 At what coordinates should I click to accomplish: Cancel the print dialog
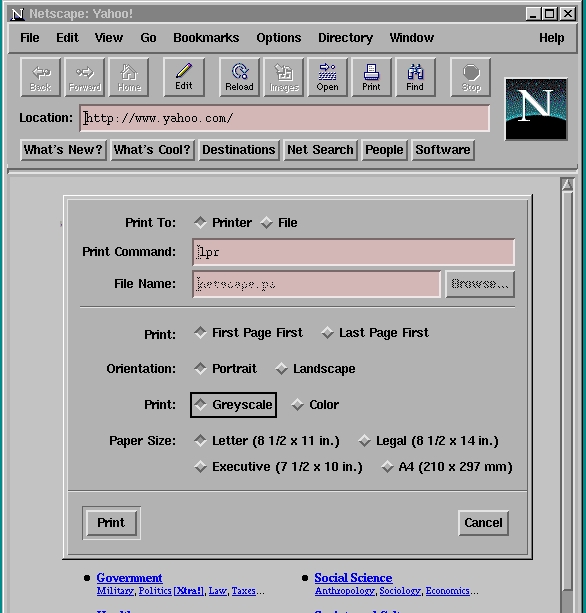click(x=483, y=523)
